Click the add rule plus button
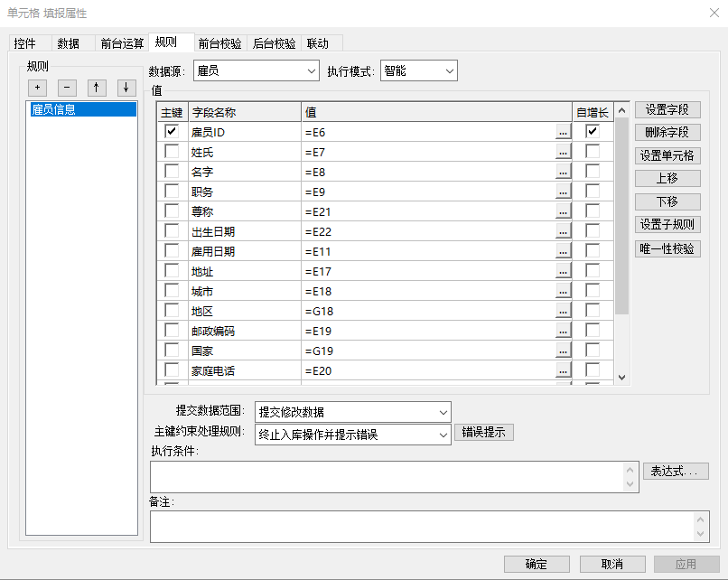 coord(38,88)
